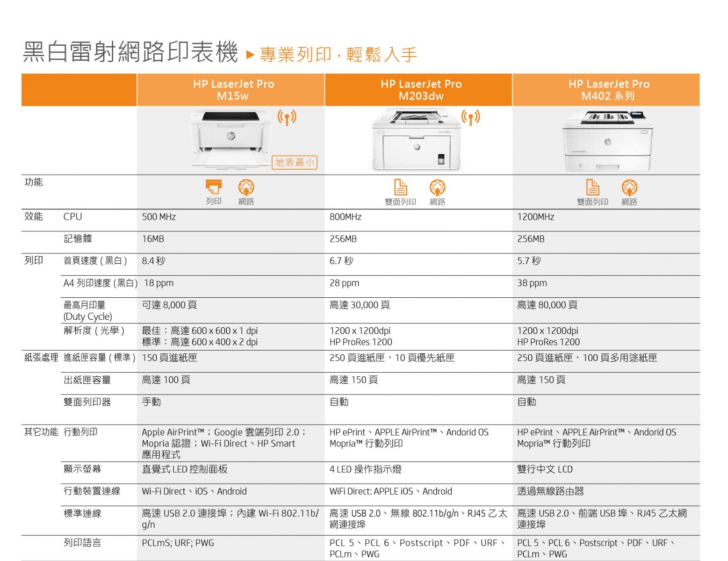Viewport: 728px width, 561px height.
Task: Click the 500 MHz value
Action: click(159, 216)
